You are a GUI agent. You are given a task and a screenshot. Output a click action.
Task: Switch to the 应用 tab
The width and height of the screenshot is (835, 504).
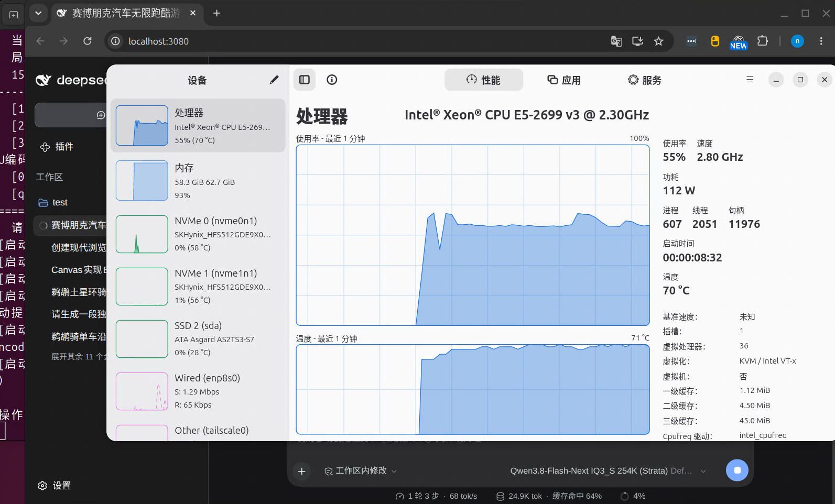[x=564, y=80]
